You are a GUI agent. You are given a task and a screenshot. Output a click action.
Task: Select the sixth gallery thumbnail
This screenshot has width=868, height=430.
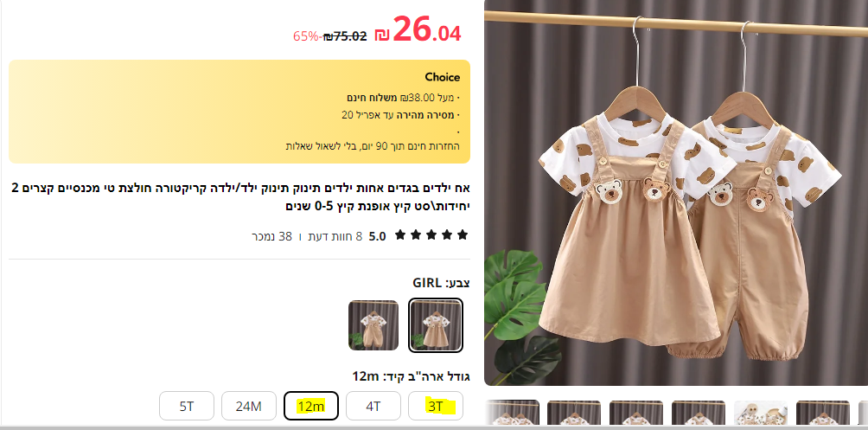pyautogui.click(x=822, y=413)
